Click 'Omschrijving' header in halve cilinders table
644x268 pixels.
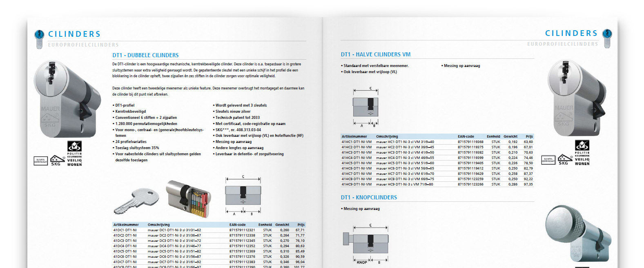click(x=387, y=136)
